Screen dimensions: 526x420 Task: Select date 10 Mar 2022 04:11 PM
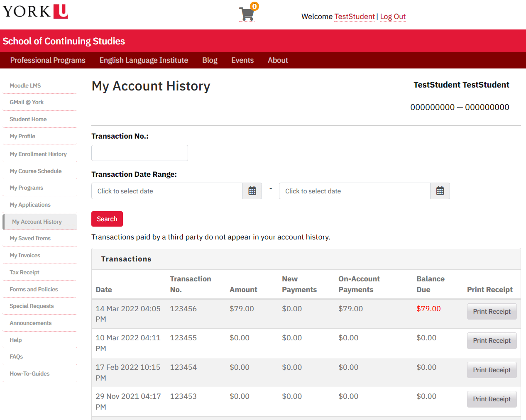point(128,343)
